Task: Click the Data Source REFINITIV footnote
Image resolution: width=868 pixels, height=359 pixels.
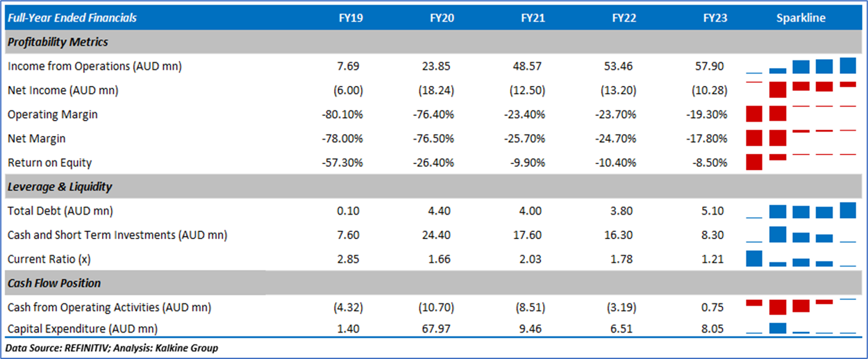Action: (112, 348)
